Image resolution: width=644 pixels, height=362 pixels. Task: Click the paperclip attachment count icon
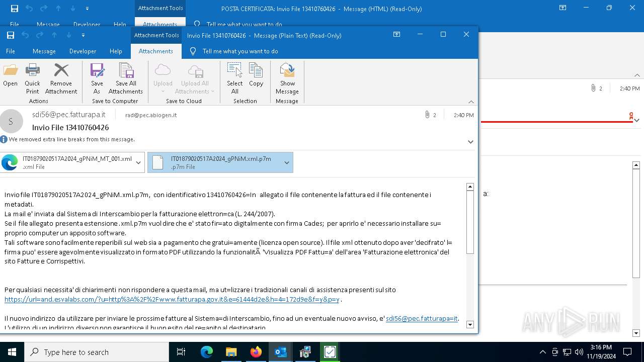coord(428,115)
